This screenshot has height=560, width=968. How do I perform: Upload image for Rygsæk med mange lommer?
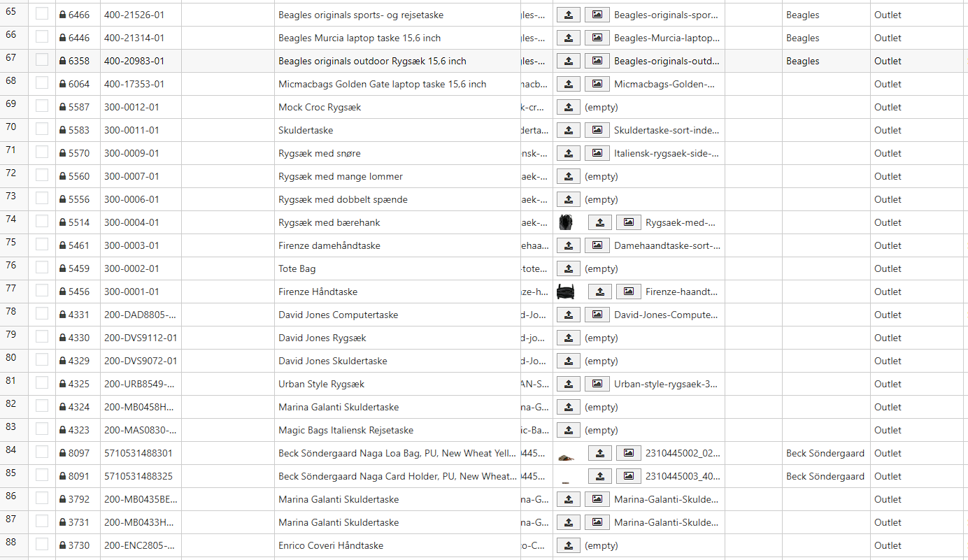569,176
